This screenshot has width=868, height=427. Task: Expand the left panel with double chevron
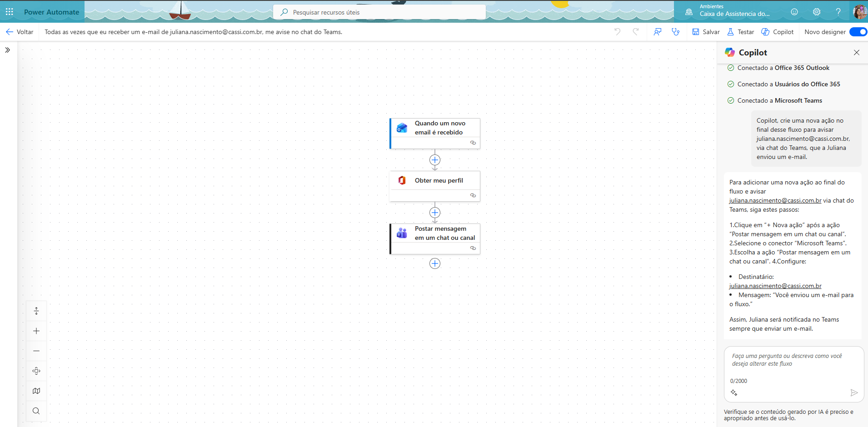point(8,50)
